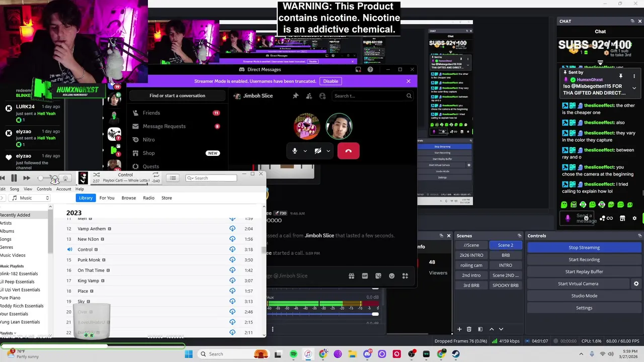The height and width of the screenshot is (362, 644).
Task: Expand microphone options arrow in Discord call
Action: pyautogui.click(x=305, y=151)
